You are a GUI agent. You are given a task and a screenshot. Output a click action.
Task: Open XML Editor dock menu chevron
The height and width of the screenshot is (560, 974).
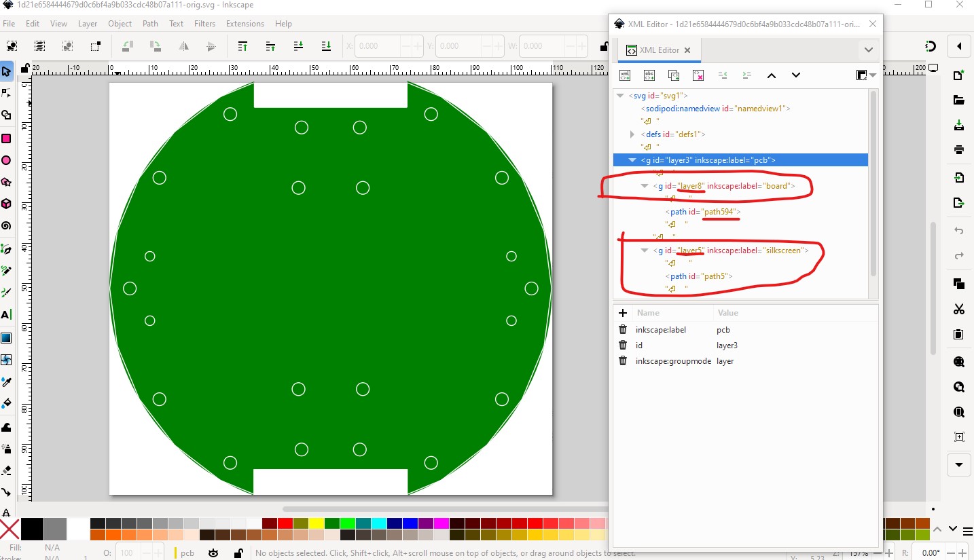868,50
